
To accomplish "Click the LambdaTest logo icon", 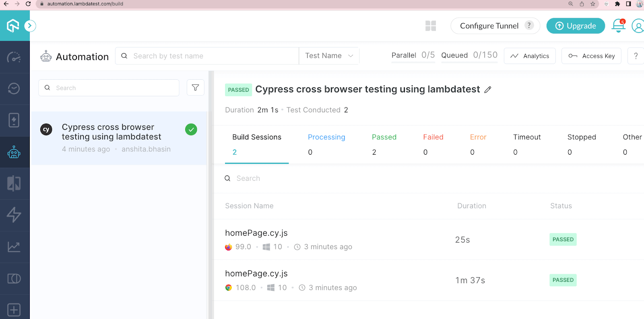I will point(13,26).
